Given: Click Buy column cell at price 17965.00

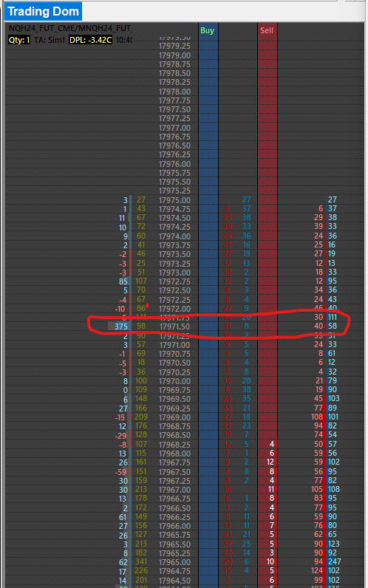Looking at the screenshot, I should (208, 562).
